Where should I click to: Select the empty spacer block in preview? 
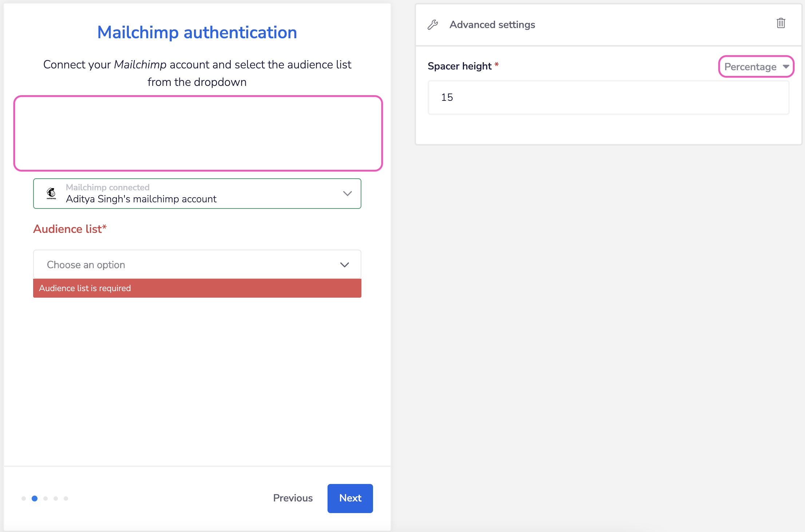click(198, 134)
